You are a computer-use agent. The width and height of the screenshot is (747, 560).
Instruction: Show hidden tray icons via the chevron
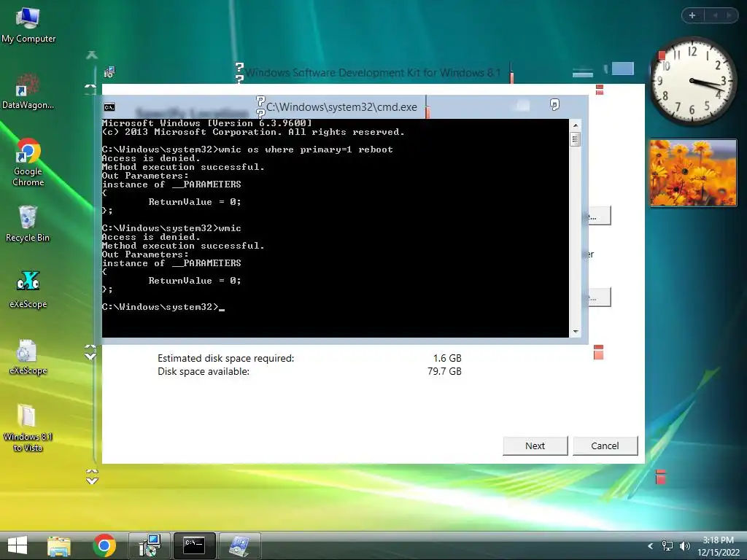click(x=650, y=546)
